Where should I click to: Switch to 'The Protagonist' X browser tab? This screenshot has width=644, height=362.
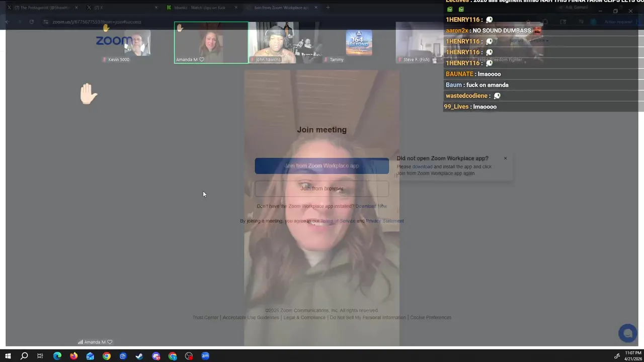42,8
